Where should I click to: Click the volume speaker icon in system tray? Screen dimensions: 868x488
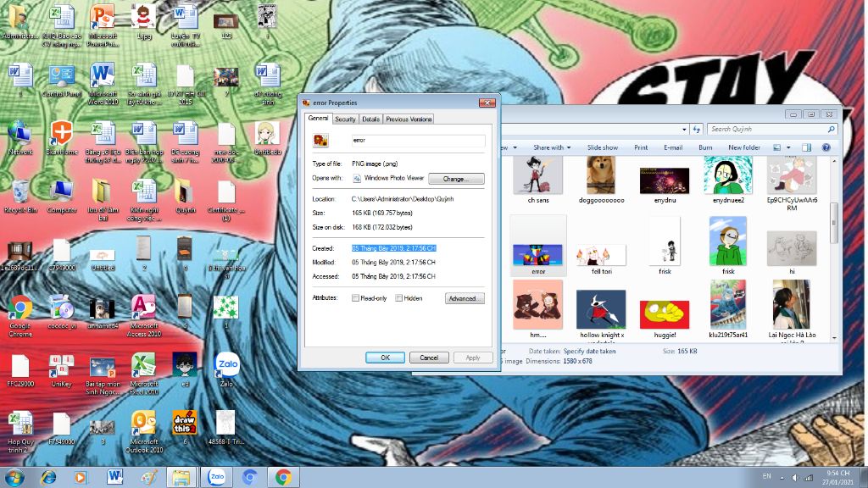tap(795, 478)
